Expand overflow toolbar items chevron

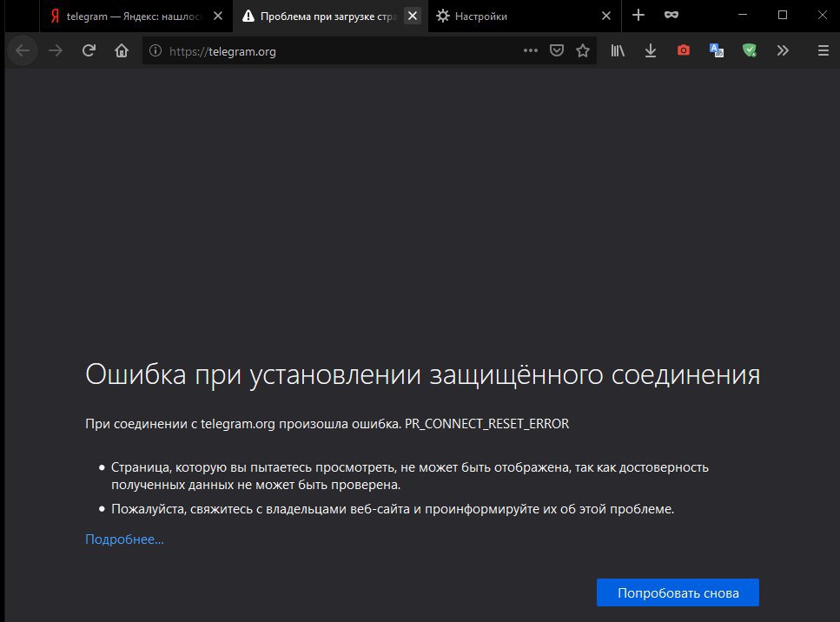tap(783, 50)
